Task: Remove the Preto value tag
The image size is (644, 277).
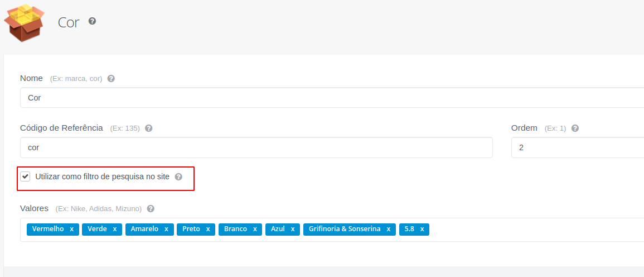Action: [208, 230]
